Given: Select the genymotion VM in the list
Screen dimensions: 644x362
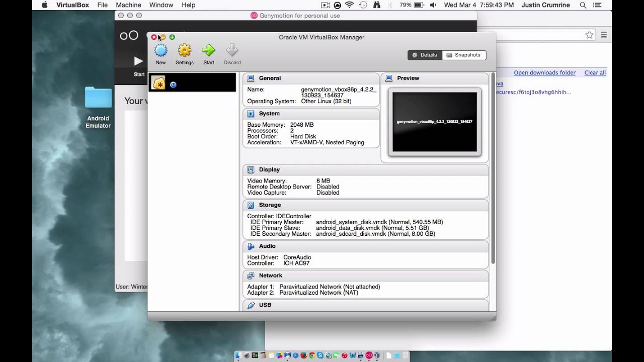Looking at the screenshot, I should click(x=192, y=82).
